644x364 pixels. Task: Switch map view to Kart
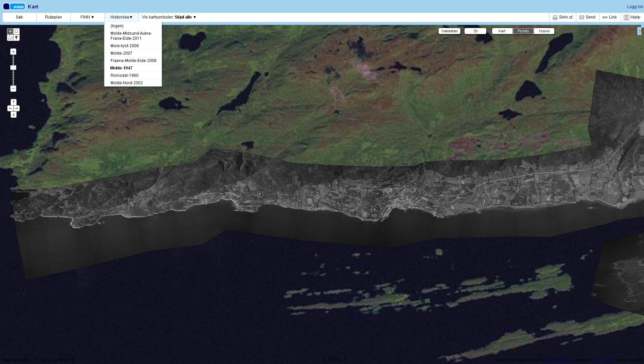pyautogui.click(x=502, y=31)
